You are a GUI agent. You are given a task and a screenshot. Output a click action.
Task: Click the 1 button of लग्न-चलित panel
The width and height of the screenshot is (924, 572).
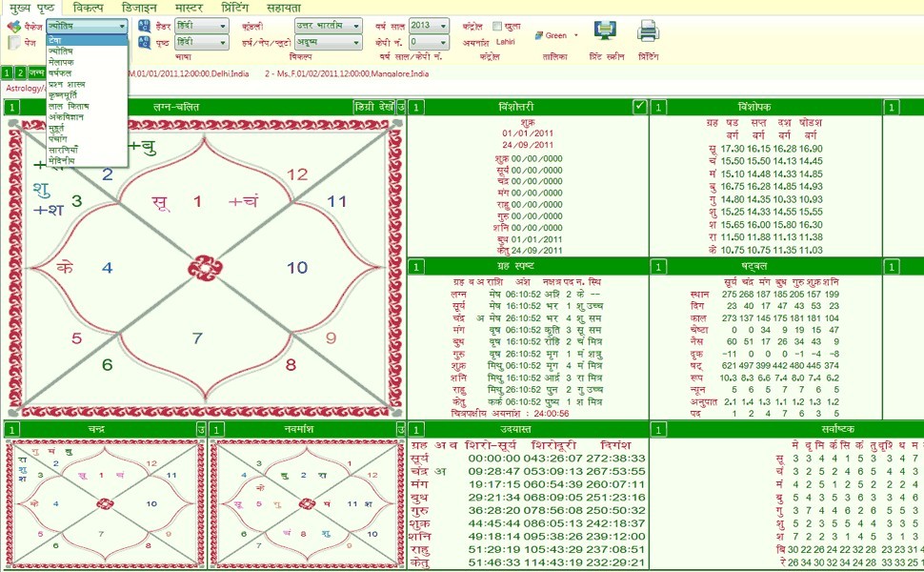(11, 108)
